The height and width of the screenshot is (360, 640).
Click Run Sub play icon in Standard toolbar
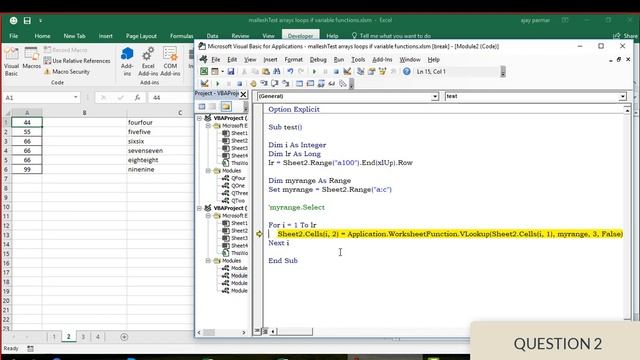[314, 71]
